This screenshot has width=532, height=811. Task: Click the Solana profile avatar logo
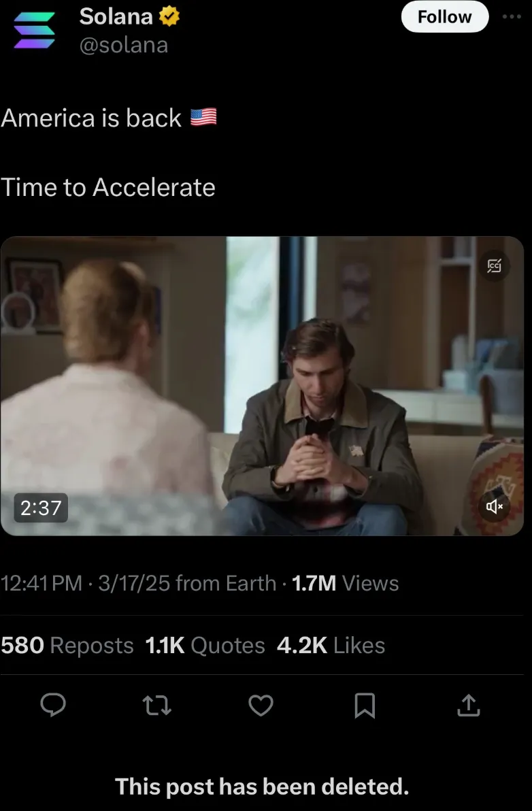(x=34, y=30)
